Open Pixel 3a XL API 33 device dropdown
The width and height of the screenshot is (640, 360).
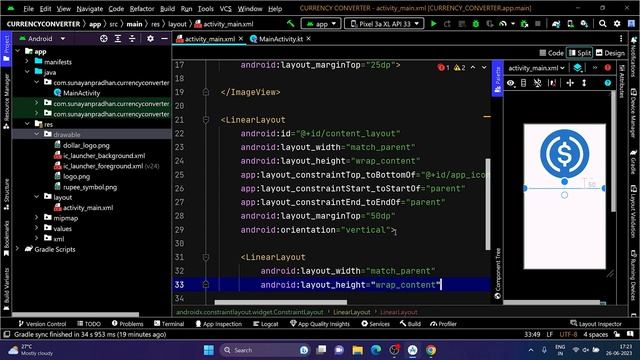tap(384, 24)
